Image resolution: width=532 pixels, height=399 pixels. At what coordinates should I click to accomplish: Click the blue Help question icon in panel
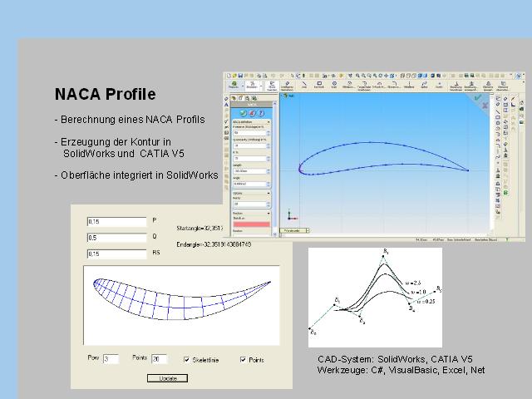pyautogui.click(x=261, y=113)
